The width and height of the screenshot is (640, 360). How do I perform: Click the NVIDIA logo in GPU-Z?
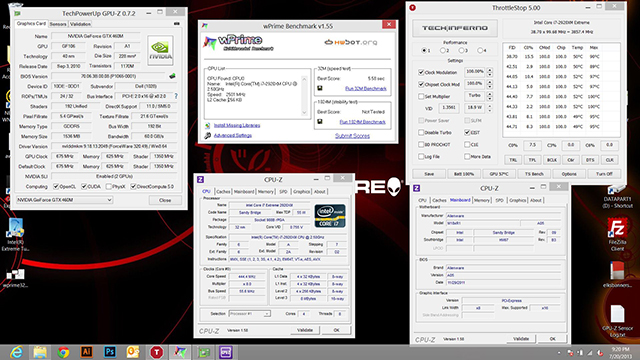tap(160, 50)
